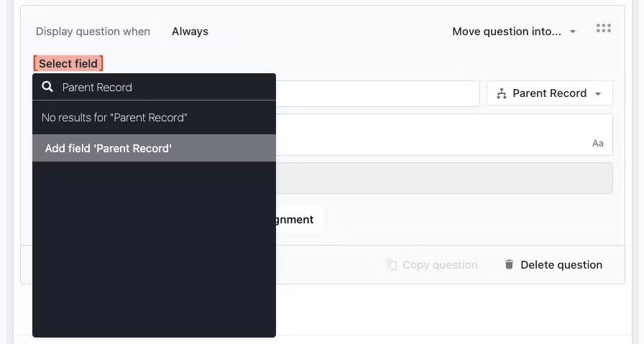Click the copy icon beside Copy question
The image size is (644, 344).
[392, 264]
